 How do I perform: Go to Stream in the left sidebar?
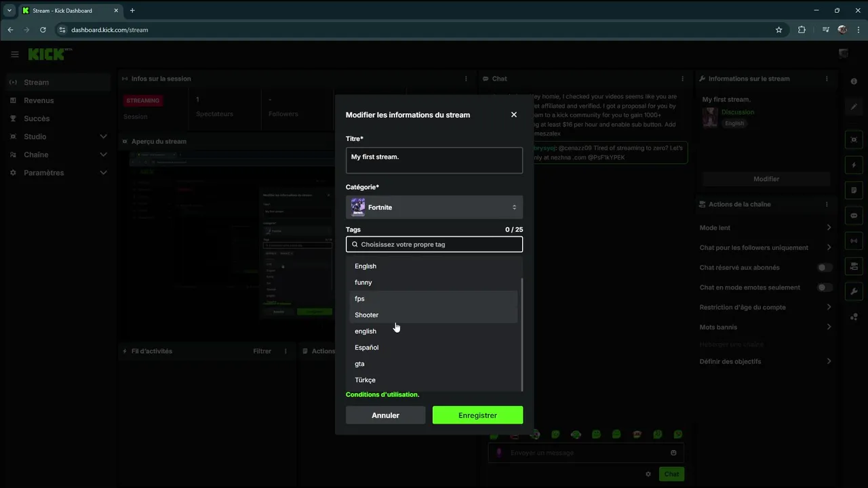click(57, 82)
